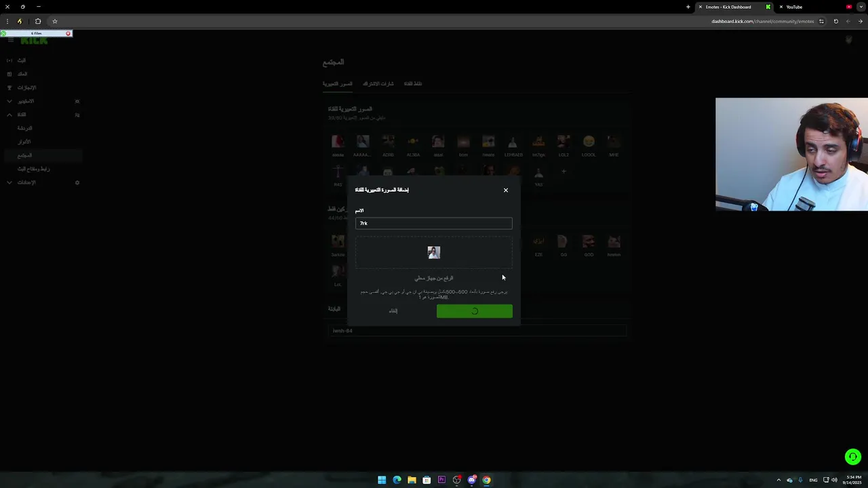Switch to the subscriber badges tab

tap(378, 84)
